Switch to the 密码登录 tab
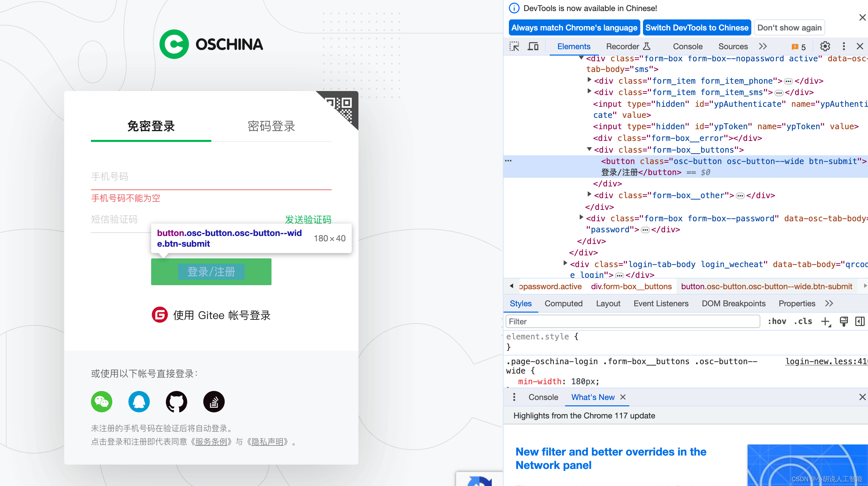Image resolution: width=868 pixels, height=486 pixels. point(271,126)
